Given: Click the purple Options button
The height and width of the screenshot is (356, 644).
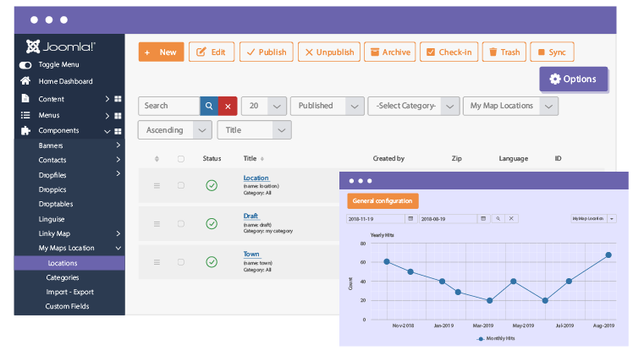Looking at the screenshot, I should (573, 79).
